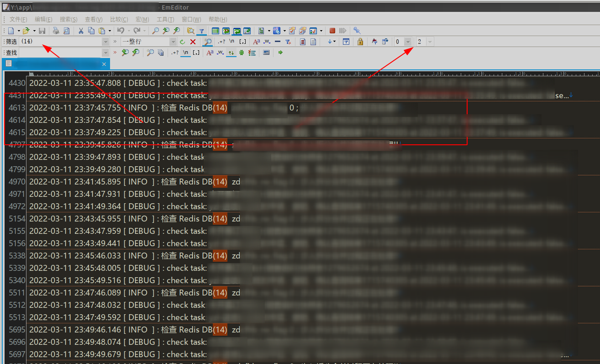Copy selection using the Copy icon
600x364 pixels.
91,31
